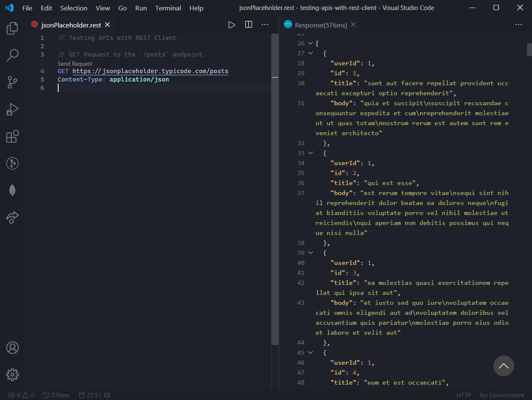This screenshot has height=400, width=532.
Task: Split the editor
Action: [x=248, y=25]
